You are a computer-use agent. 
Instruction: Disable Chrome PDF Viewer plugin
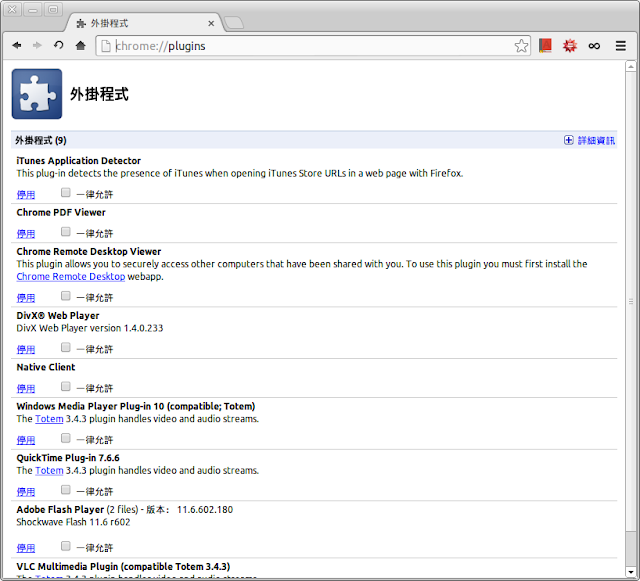click(x=26, y=234)
